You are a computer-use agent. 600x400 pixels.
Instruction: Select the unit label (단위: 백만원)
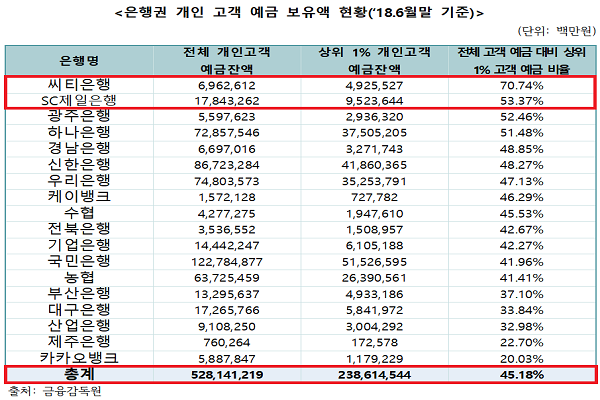point(557,31)
